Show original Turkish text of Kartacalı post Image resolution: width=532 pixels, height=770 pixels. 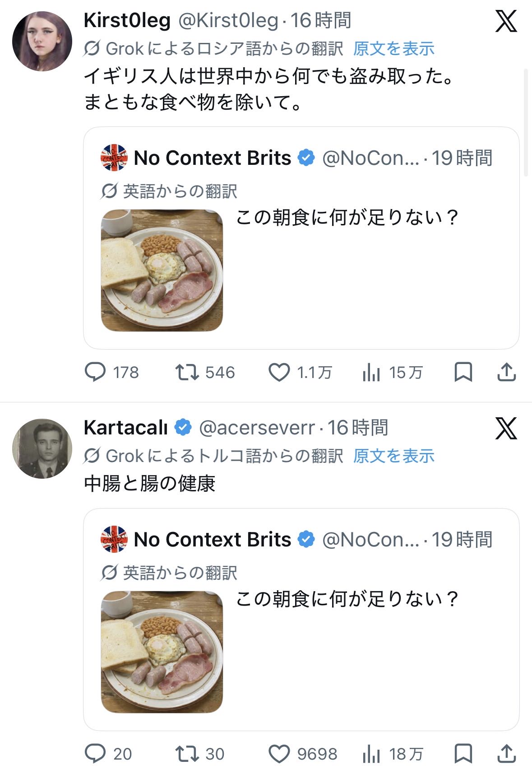click(x=393, y=456)
